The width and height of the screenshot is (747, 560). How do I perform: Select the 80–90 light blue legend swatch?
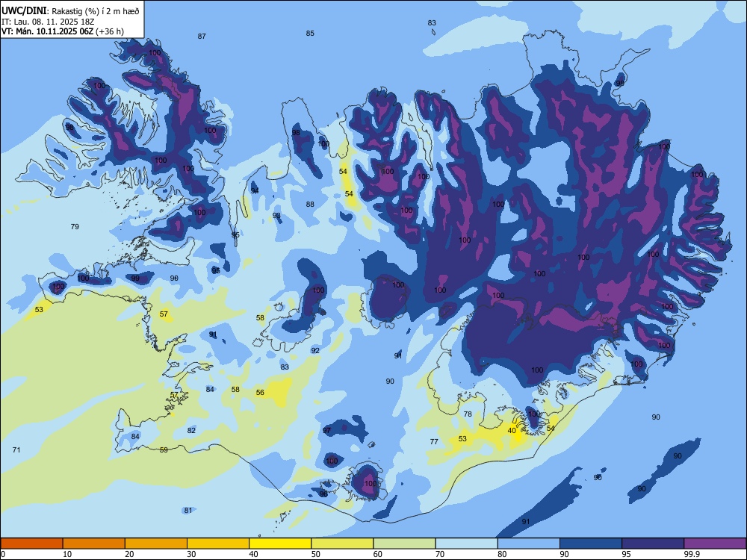pyautogui.click(x=529, y=544)
